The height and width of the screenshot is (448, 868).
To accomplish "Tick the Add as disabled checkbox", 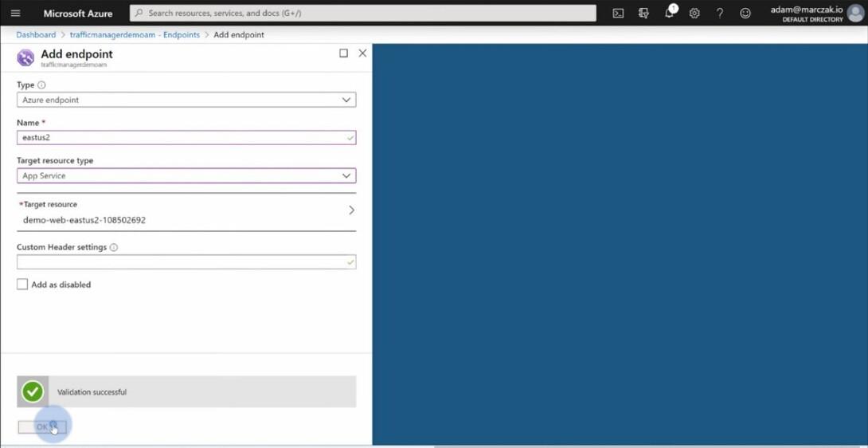I will [x=22, y=285].
